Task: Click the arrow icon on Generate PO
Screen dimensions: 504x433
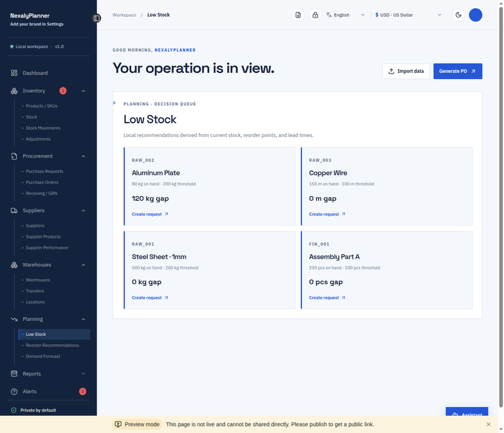Action: (473, 71)
